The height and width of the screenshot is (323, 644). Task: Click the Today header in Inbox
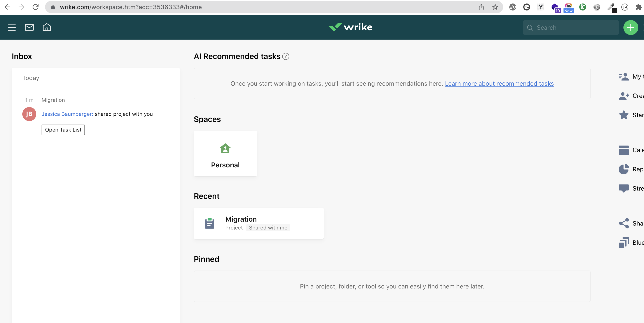[x=31, y=78]
